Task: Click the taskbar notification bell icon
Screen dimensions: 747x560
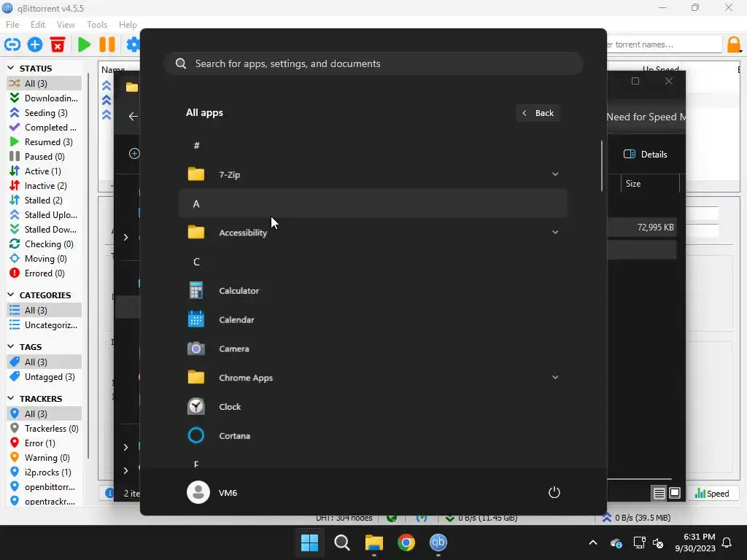Action: point(727,542)
